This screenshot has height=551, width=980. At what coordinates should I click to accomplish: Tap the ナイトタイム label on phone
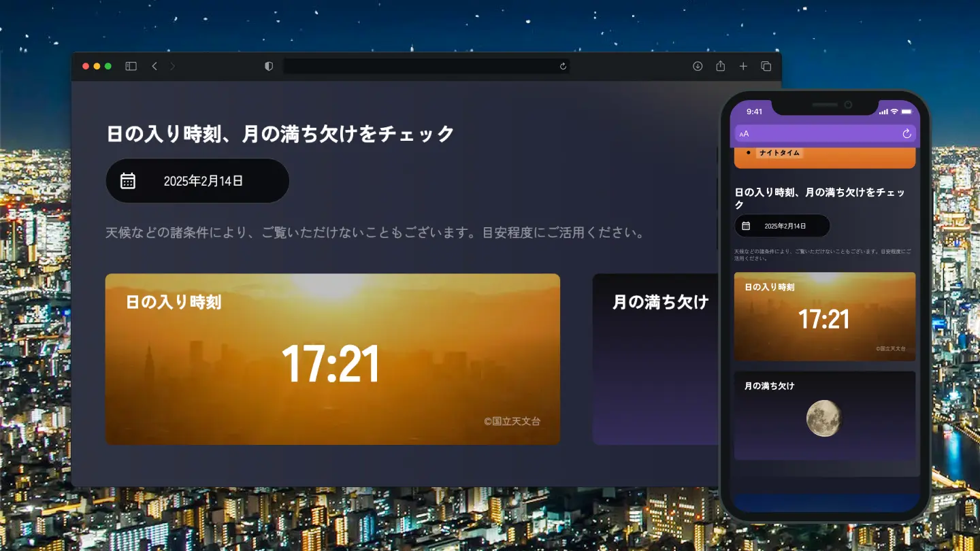pyautogui.click(x=779, y=153)
